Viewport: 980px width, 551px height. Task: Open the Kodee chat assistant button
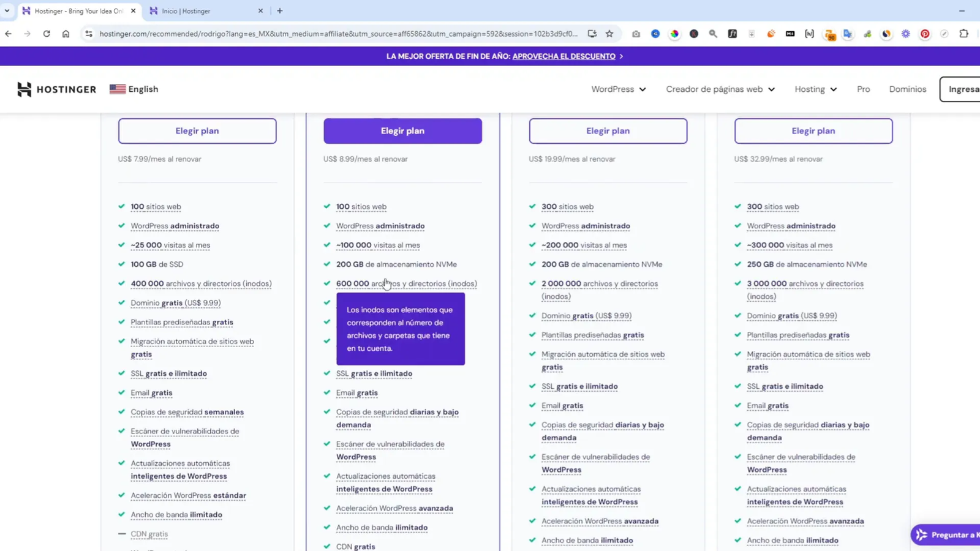point(946,534)
